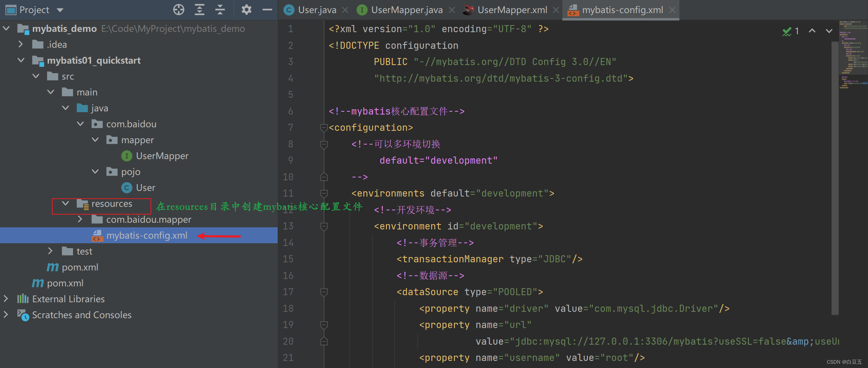Click the editor vertical scrollbar
Image resolution: width=868 pixels, height=368 pixels.
pyautogui.click(x=835, y=178)
